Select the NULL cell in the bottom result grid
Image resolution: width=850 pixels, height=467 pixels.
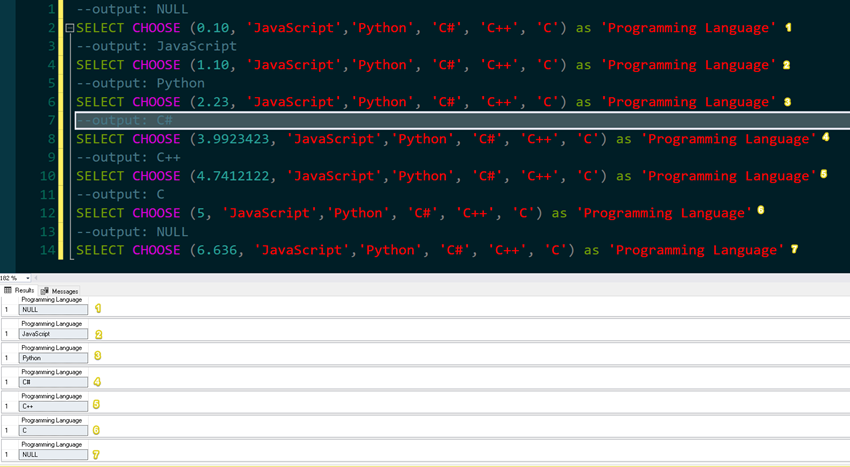tap(53, 455)
